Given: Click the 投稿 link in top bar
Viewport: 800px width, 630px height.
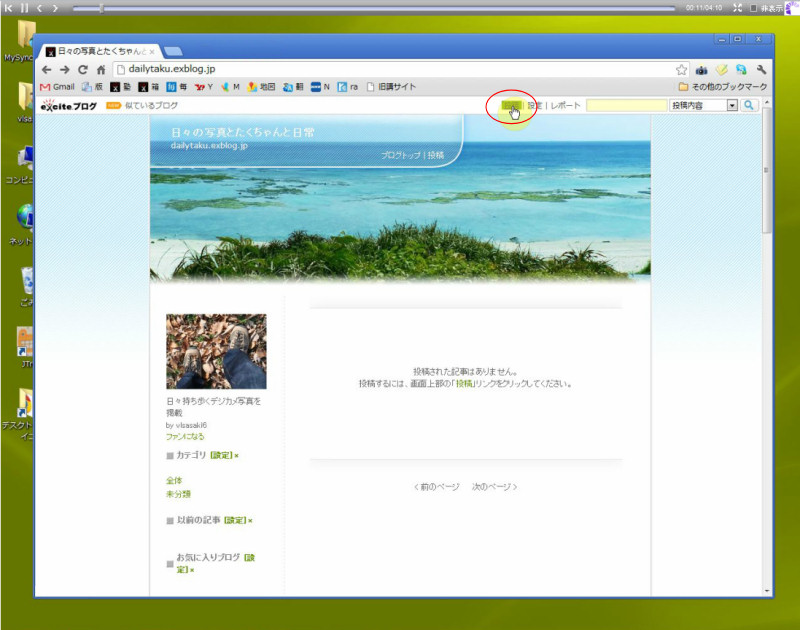Looking at the screenshot, I should 511,105.
